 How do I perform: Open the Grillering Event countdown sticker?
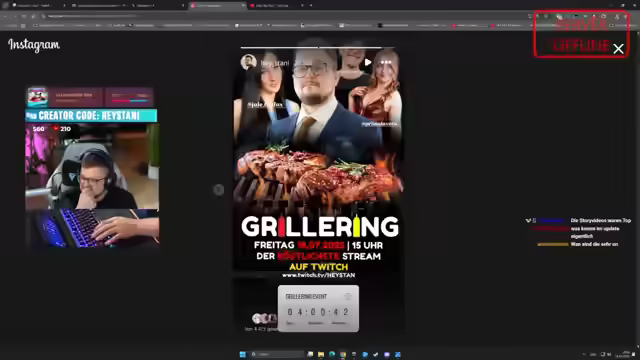(318, 308)
